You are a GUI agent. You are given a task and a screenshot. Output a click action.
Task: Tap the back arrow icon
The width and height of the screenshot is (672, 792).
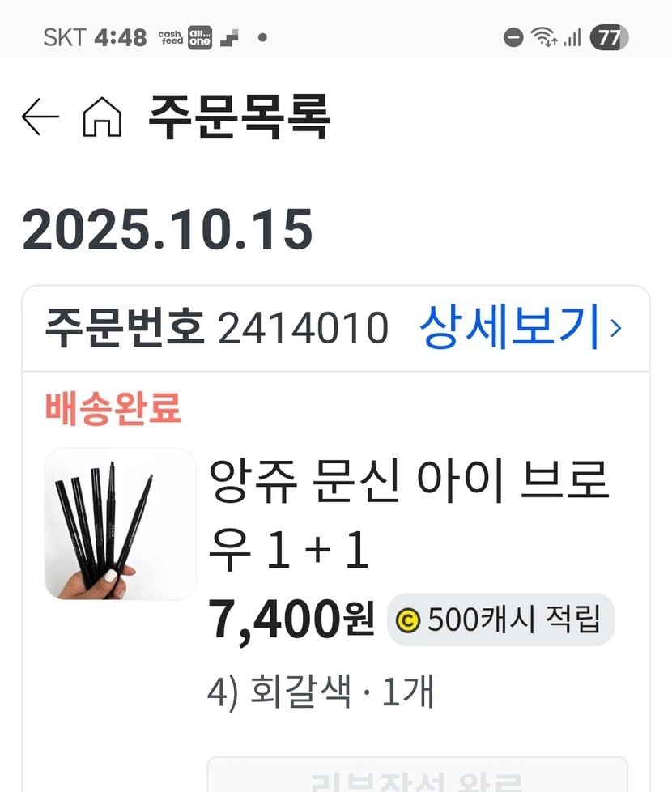[x=40, y=117]
